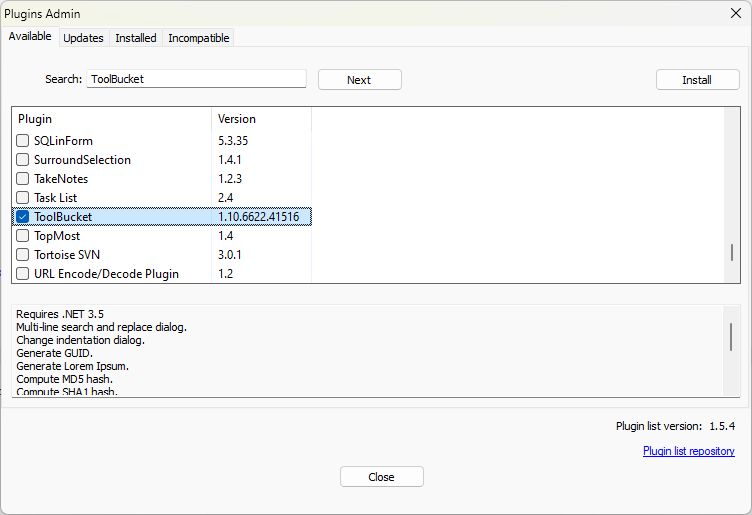Viewport: 752px width, 515px height.
Task: Sort by the Plugin column header
Action: [x=112, y=119]
